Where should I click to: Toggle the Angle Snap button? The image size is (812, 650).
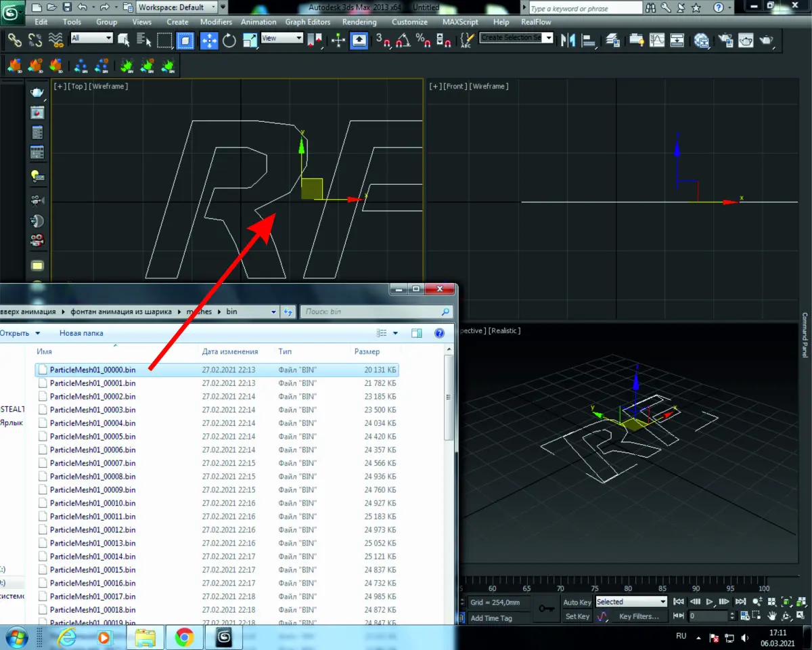pyautogui.click(x=403, y=40)
